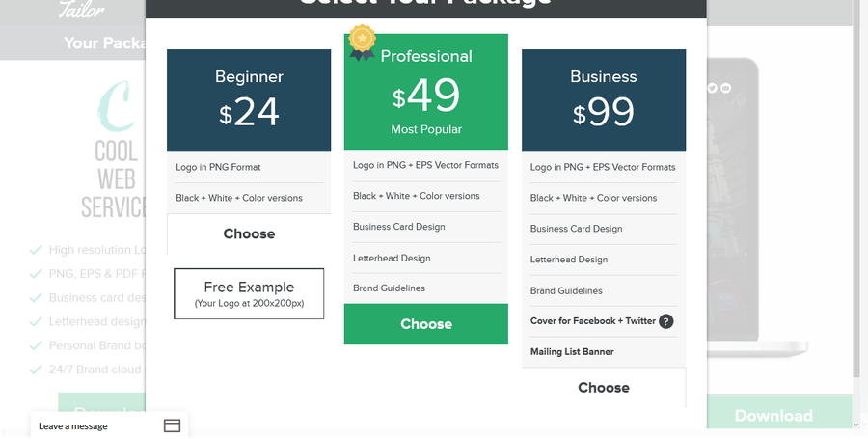This screenshot has width=868, height=439.
Task: Click the Tailor logo in header
Action: 81,9
